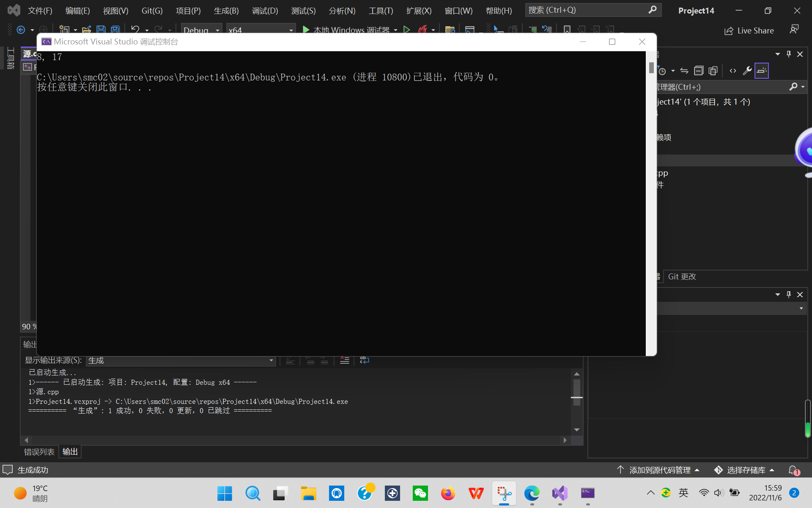Click the Clear All output icon
The width and height of the screenshot is (812, 508).
pos(345,360)
